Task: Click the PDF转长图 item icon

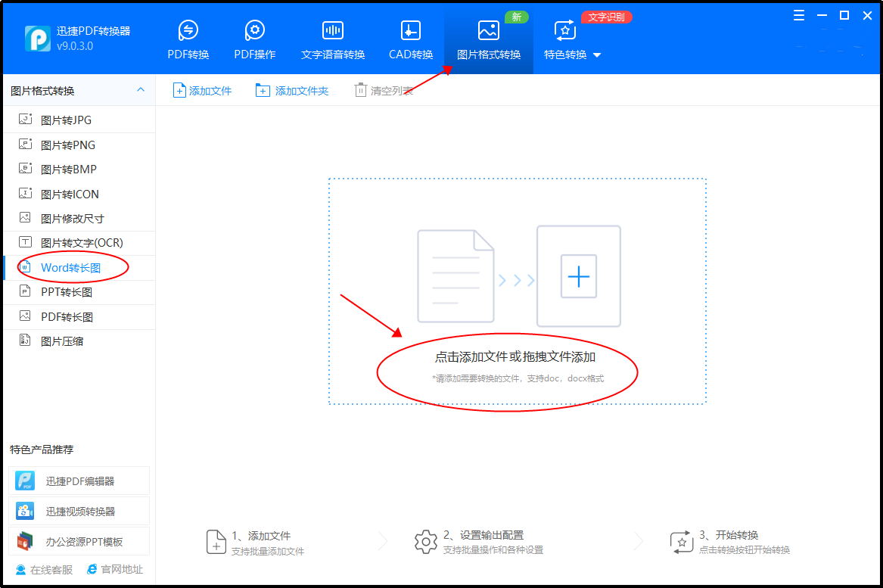Action: point(25,316)
